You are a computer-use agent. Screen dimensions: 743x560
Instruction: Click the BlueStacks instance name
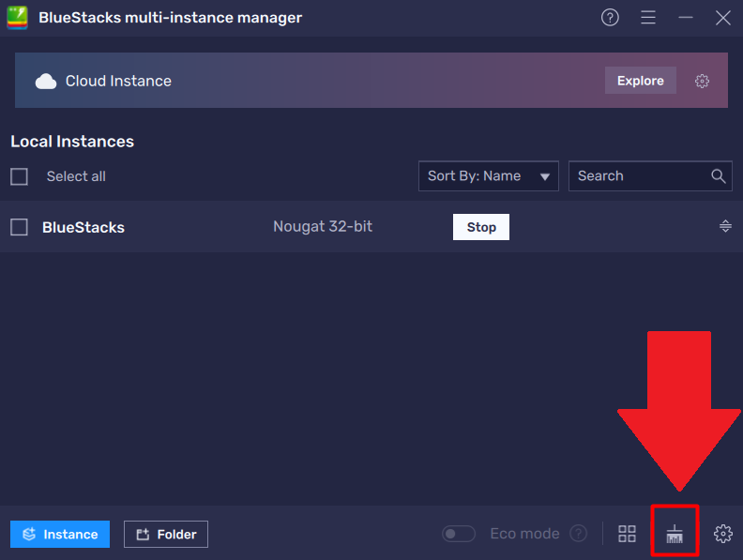click(x=83, y=227)
